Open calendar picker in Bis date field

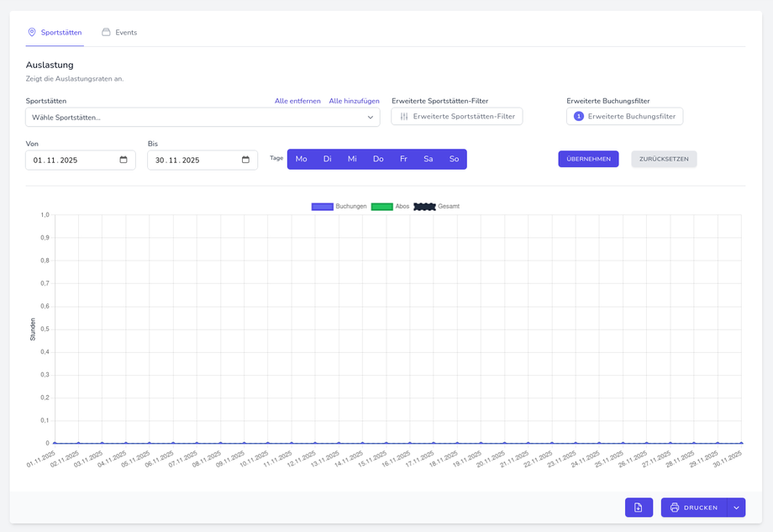coord(245,160)
